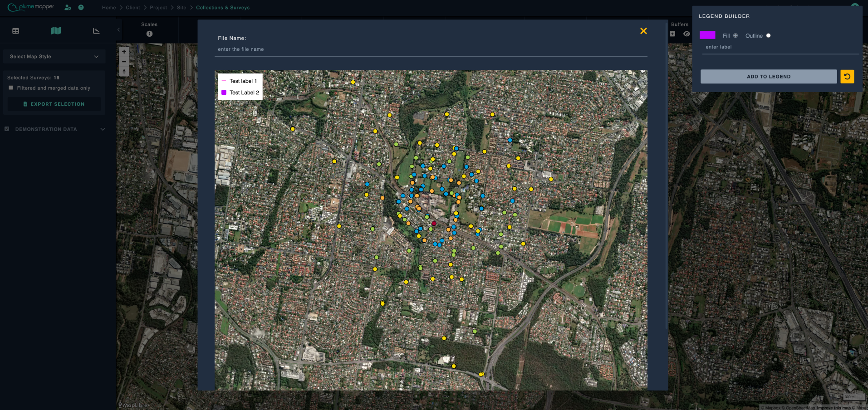This screenshot has height=410, width=868.
Task: Click the Buffers header label
Action: [x=680, y=24]
